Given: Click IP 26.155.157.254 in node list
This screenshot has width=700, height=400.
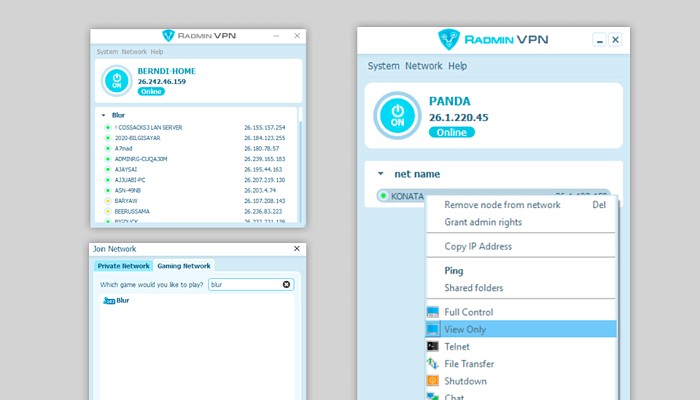Looking at the screenshot, I should (x=264, y=127).
